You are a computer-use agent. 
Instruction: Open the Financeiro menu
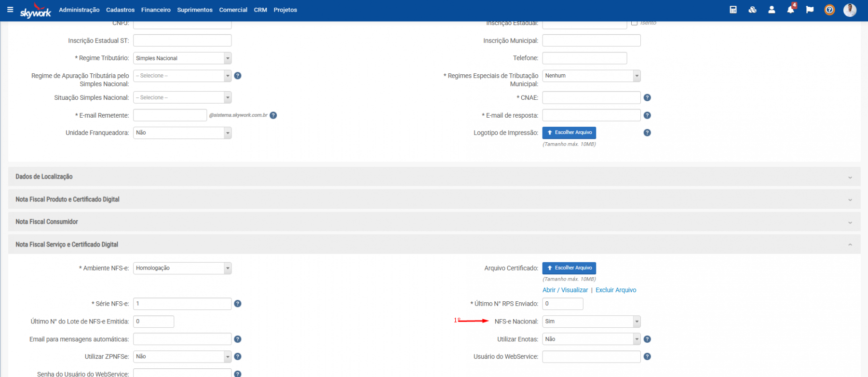tap(156, 10)
